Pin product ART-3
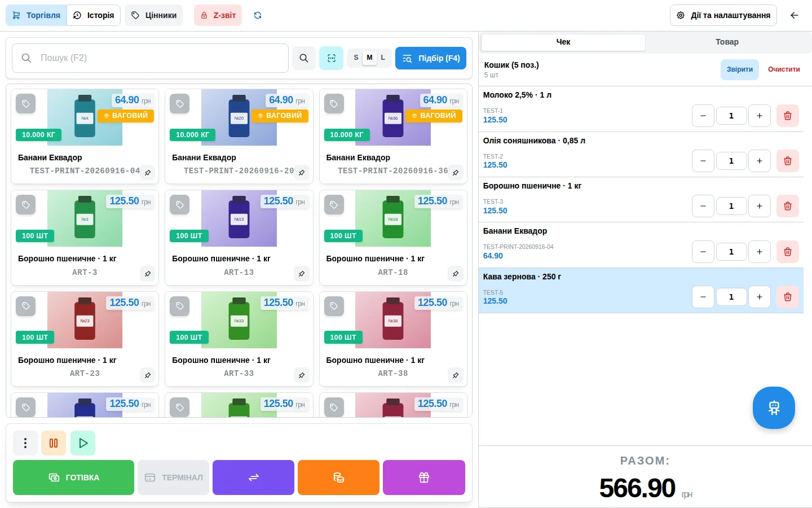The image size is (812, 508). tap(148, 274)
